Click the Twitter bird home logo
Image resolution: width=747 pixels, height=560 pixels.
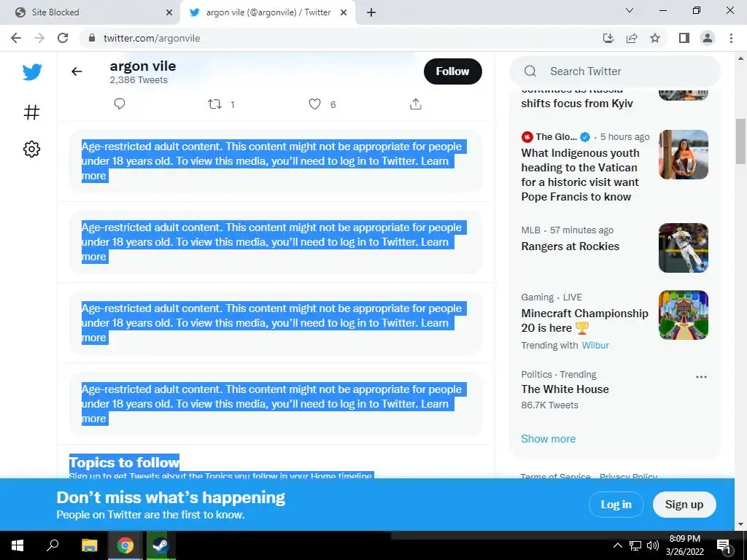(32, 72)
